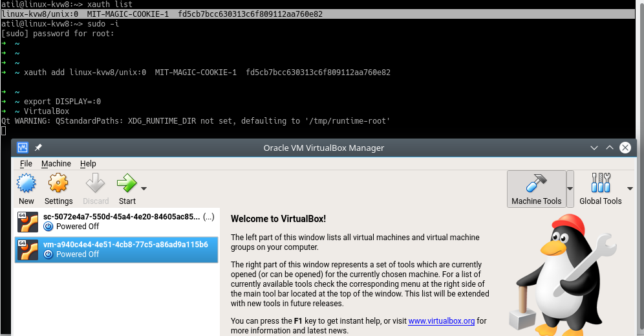Close the Oracle VM VirtualBox Manager window

click(625, 148)
